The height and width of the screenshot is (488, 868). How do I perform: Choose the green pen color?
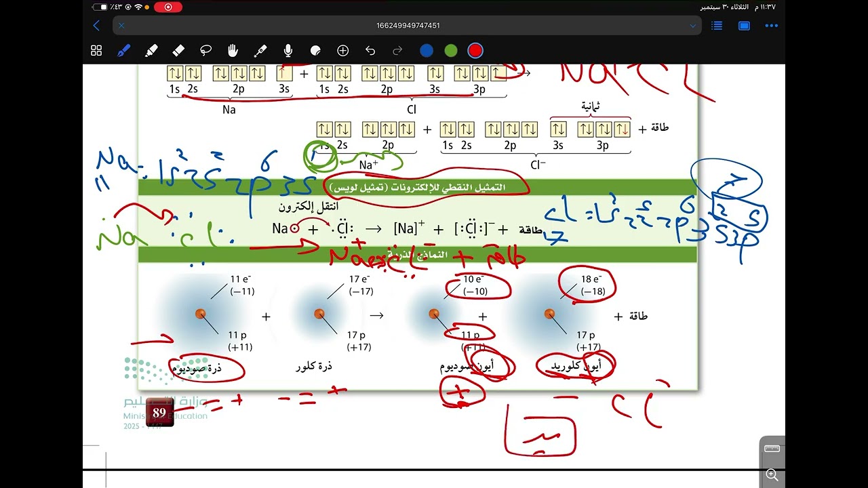[x=451, y=51]
